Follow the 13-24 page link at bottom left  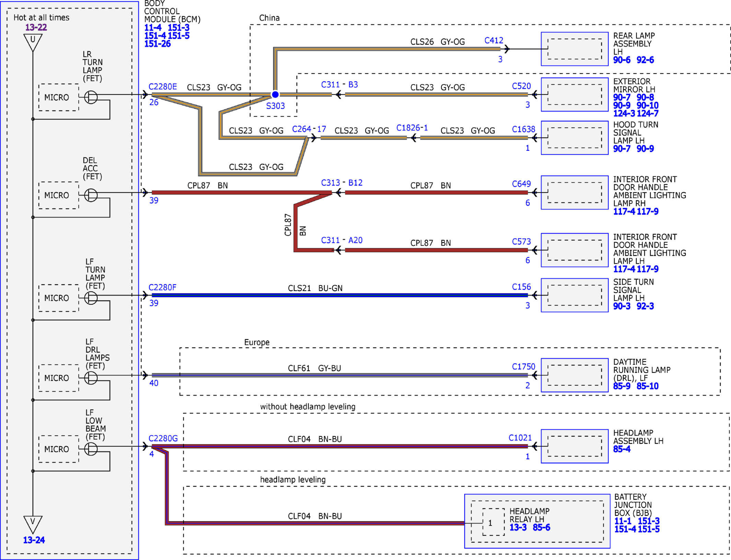[x=34, y=540]
